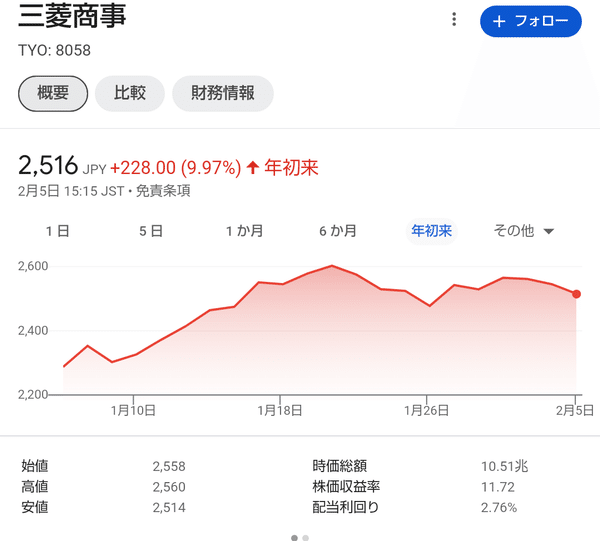The width and height of the screenshot is (600, 541).
Task: Click the 安値 label
Action: [35, 507]
